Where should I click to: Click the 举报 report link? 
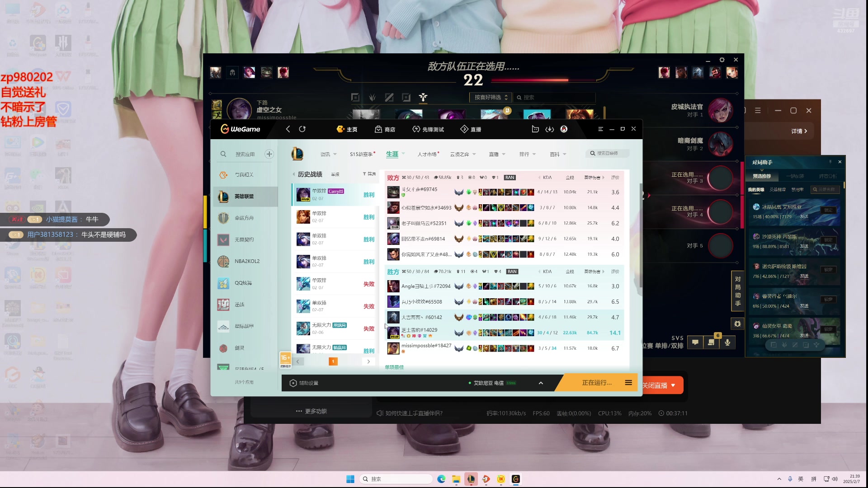(x=335, y=174)
